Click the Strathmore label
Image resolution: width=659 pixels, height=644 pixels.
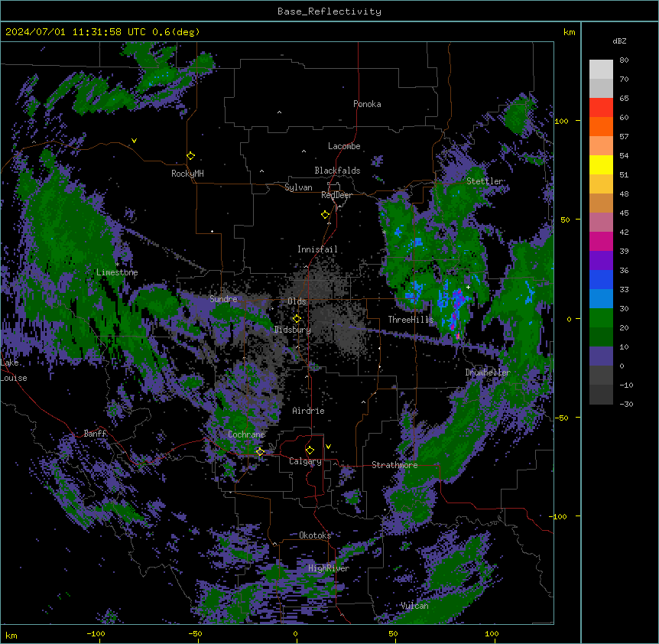point(394,465)
